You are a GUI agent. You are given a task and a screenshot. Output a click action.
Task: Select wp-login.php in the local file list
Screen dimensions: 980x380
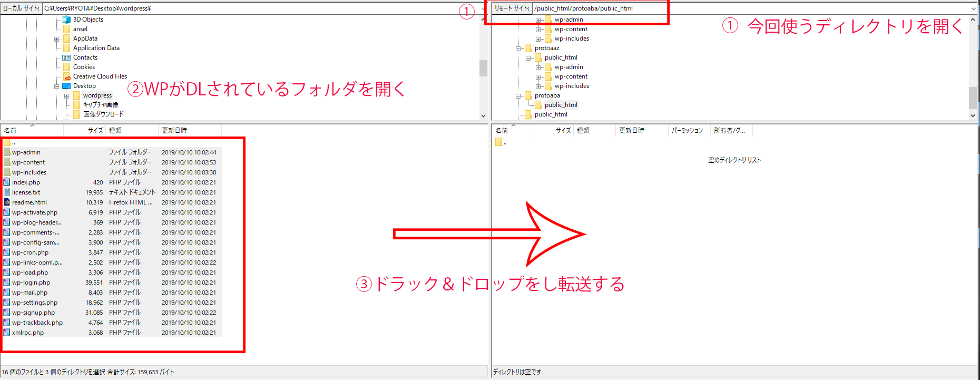pos(31,282)
